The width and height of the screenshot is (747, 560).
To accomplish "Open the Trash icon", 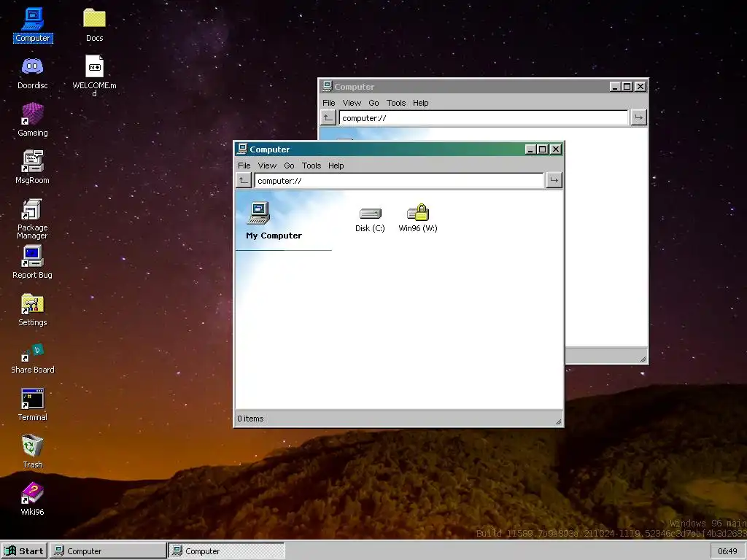I will (32, 451).
